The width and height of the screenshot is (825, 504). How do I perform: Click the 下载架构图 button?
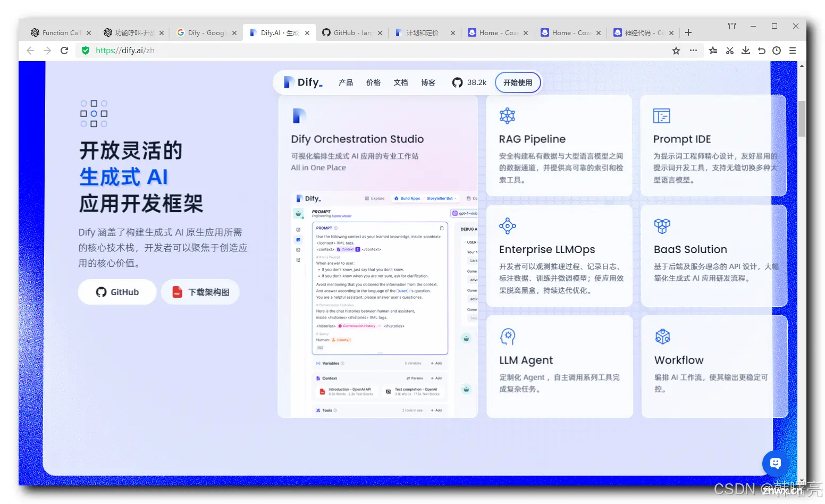pos(200,292)
